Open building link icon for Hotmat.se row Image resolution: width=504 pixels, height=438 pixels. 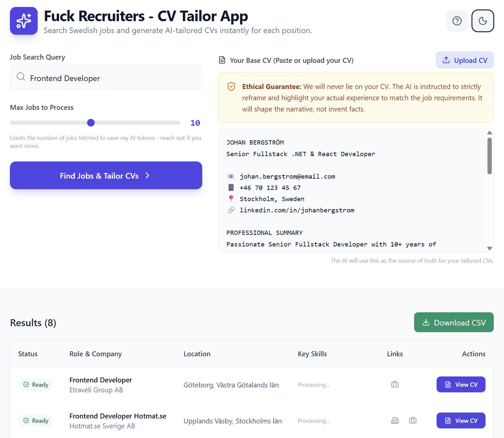tap(395, 420)
